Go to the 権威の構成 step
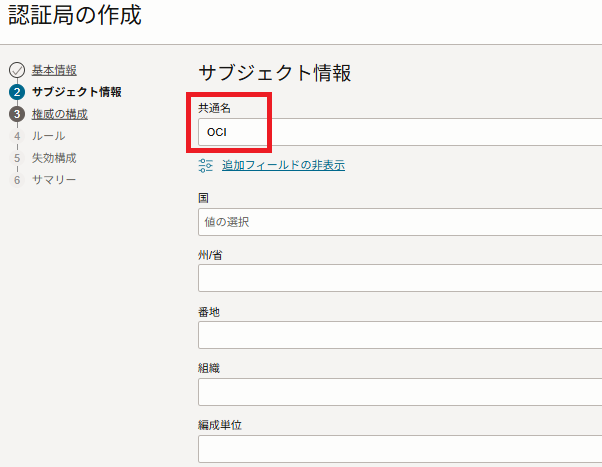The width and height of the screenshot is (602, 467). tap(60, 114)
